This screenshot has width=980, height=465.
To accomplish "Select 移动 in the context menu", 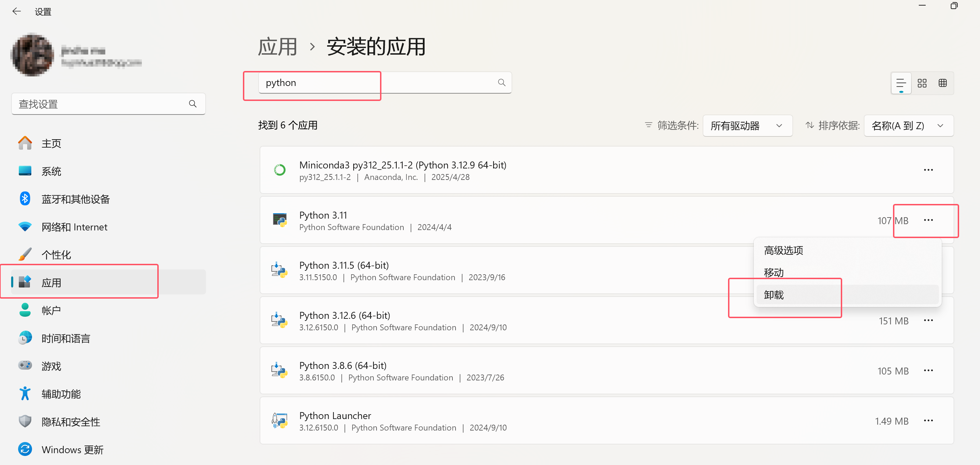I will tap(774, 273).
